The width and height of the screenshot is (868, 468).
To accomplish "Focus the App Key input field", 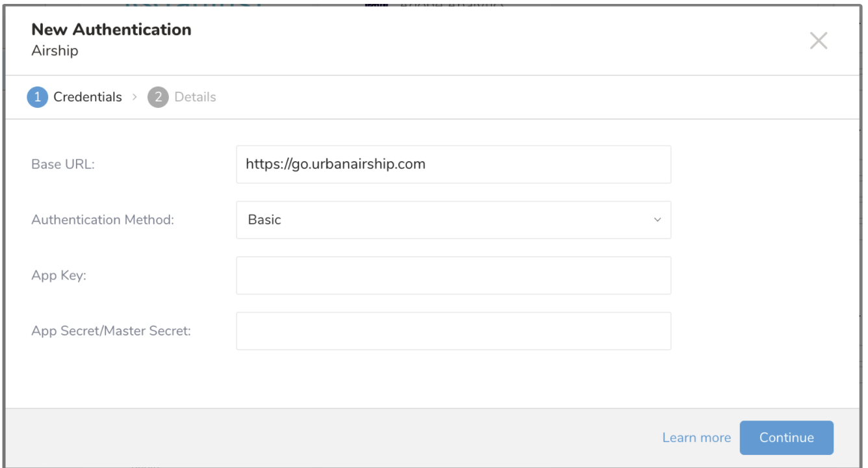I will click(453, 276).
